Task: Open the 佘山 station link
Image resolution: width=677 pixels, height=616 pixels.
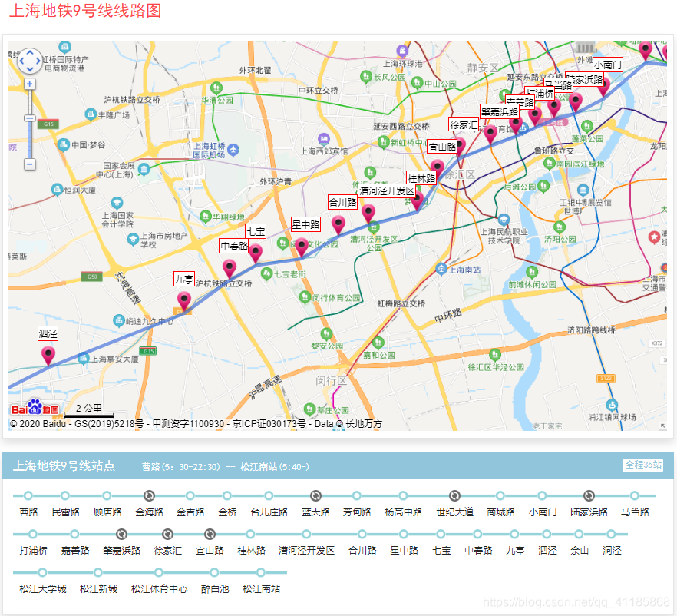Action: [x=580, y=551]
